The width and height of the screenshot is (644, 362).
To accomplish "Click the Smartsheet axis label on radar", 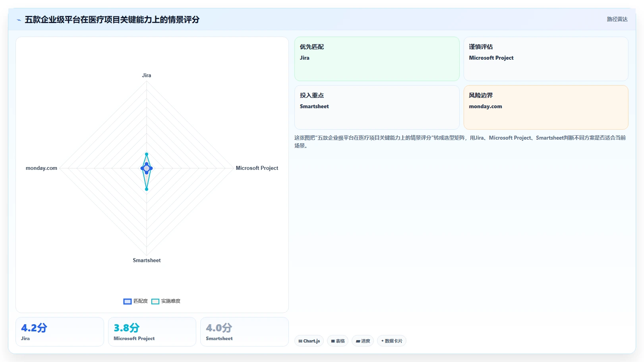I will pos(147,260).
